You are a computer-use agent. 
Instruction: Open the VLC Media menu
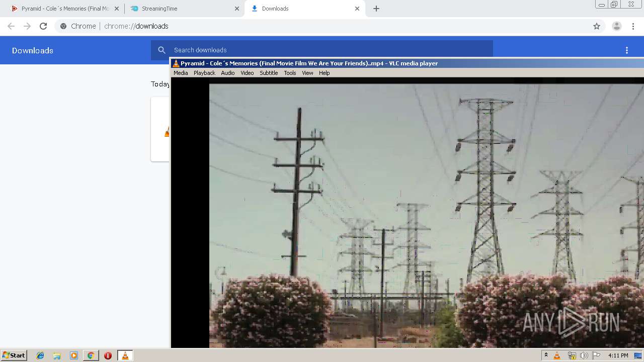(x=181, y=73)
